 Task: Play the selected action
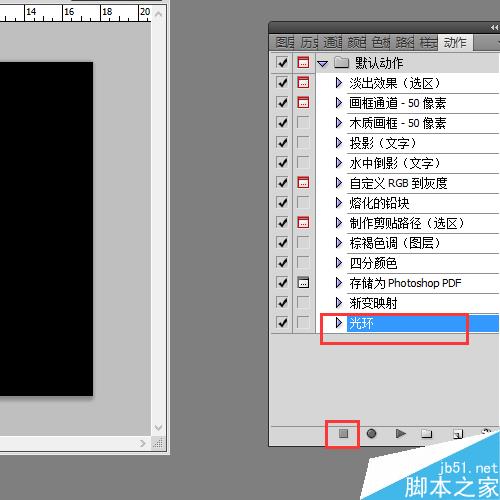pyautogui.click(x=400, y=433)
